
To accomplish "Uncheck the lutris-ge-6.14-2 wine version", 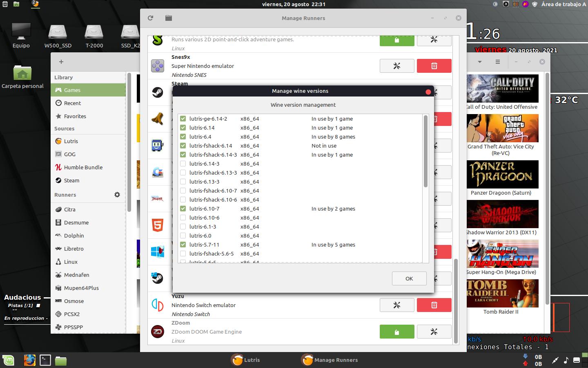I will (183, 119).
